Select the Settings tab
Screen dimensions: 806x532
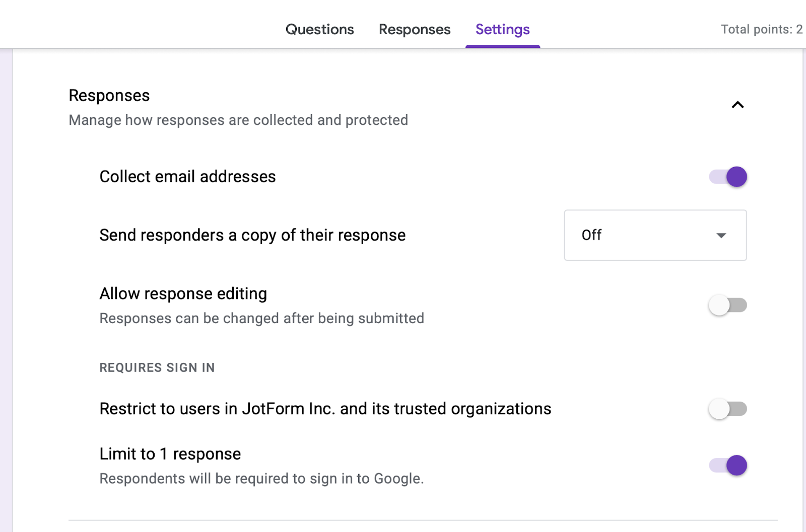pyautogui.click(x=502, y=29)
